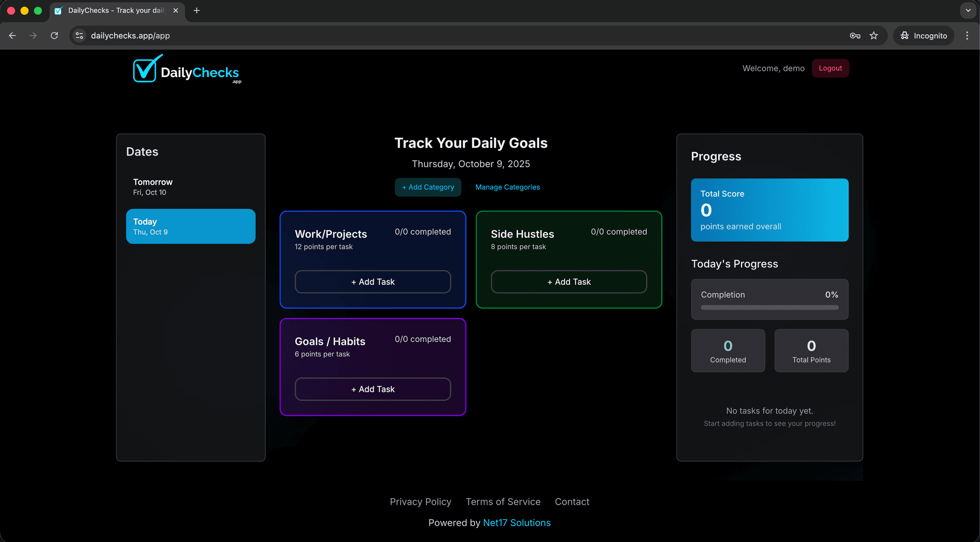Bookmark page with the star icon
Screen dimensions: 980x542
874,35
